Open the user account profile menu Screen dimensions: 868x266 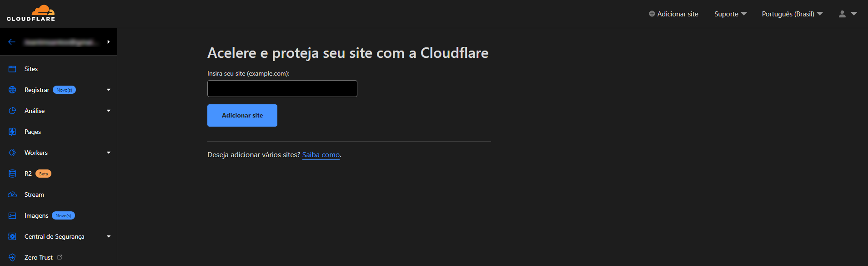(x=848, y=14)
